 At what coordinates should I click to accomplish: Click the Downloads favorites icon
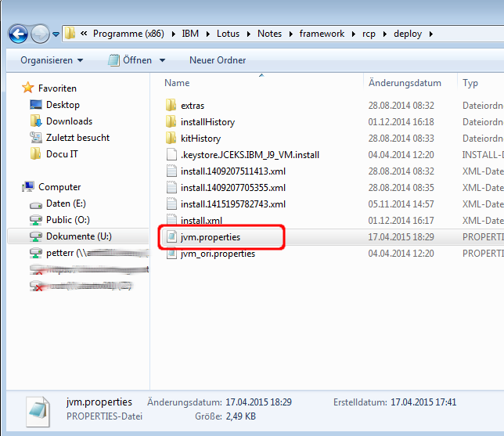tap(36, 121)
